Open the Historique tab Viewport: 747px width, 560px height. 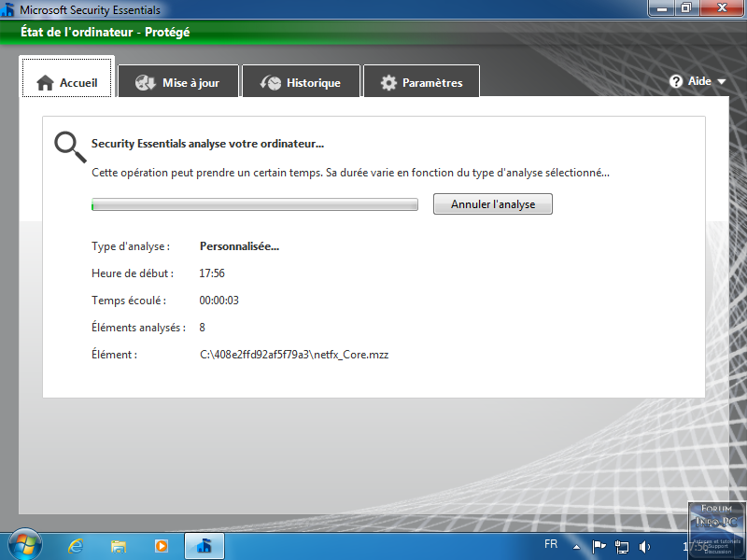pos(300,82)
